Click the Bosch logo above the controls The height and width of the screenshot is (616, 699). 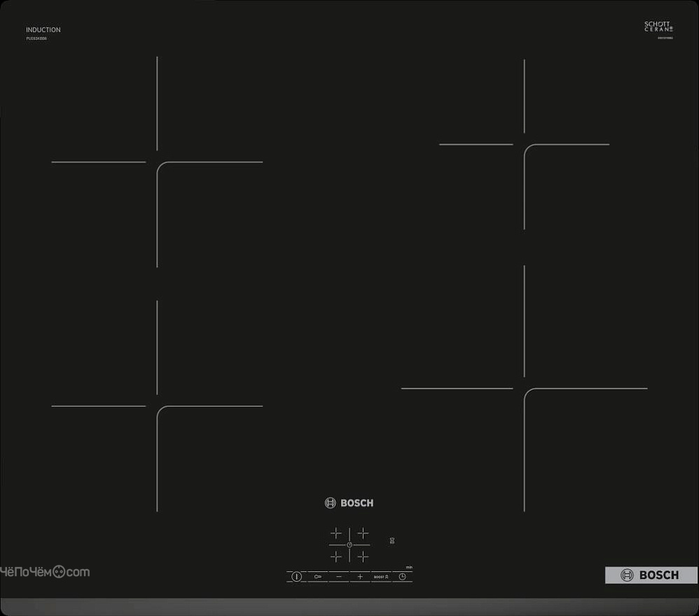[349, 503]
